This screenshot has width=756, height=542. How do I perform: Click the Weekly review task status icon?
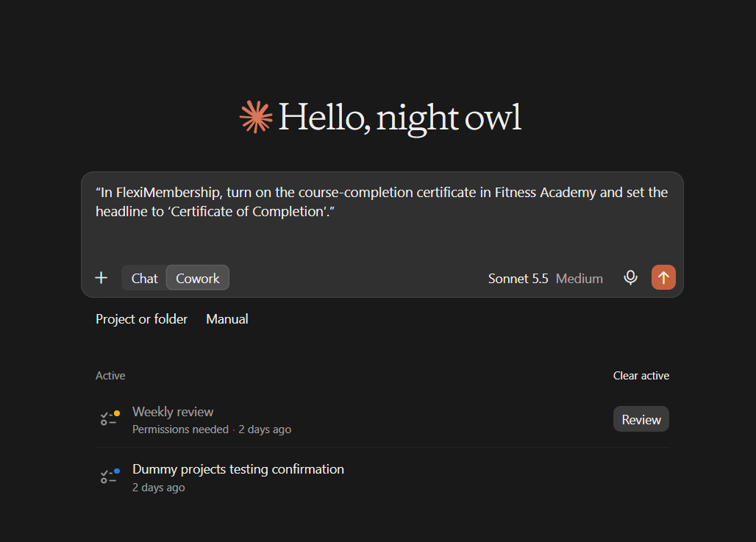[110, 418]
